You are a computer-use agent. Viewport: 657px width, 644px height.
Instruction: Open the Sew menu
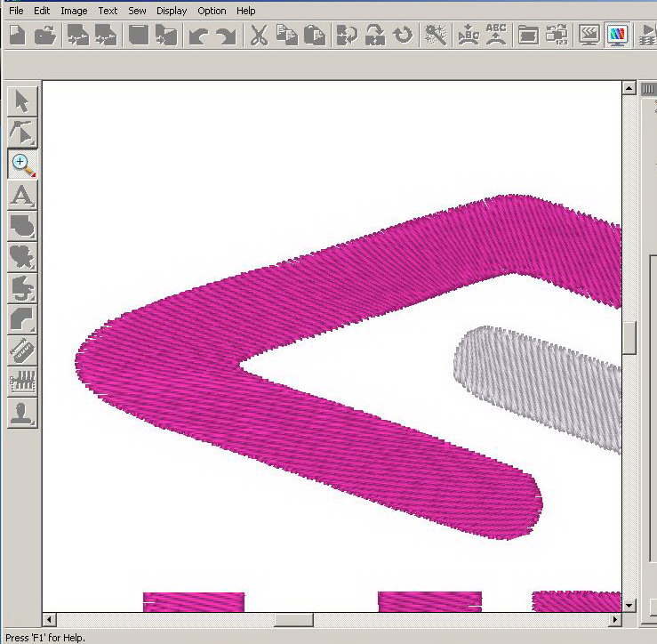(x=137, y=11)
